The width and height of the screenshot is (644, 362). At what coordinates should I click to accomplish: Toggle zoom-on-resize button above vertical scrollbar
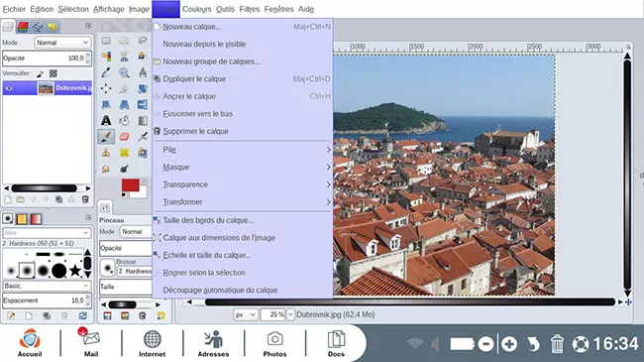(x=627, y=47)
